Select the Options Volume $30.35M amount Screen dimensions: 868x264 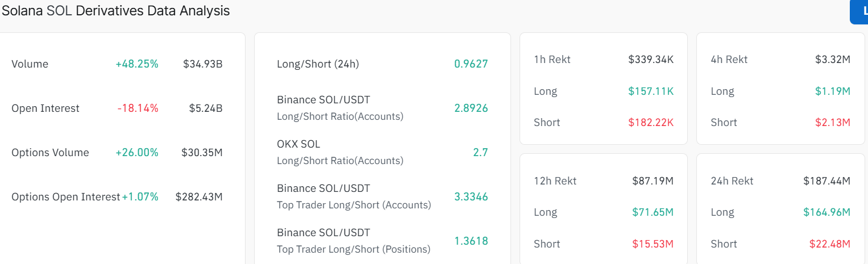pos(202,153)
